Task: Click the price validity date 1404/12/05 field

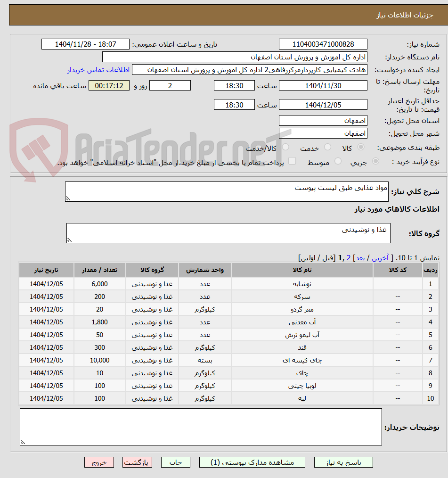Action: [x=323, y=105]
